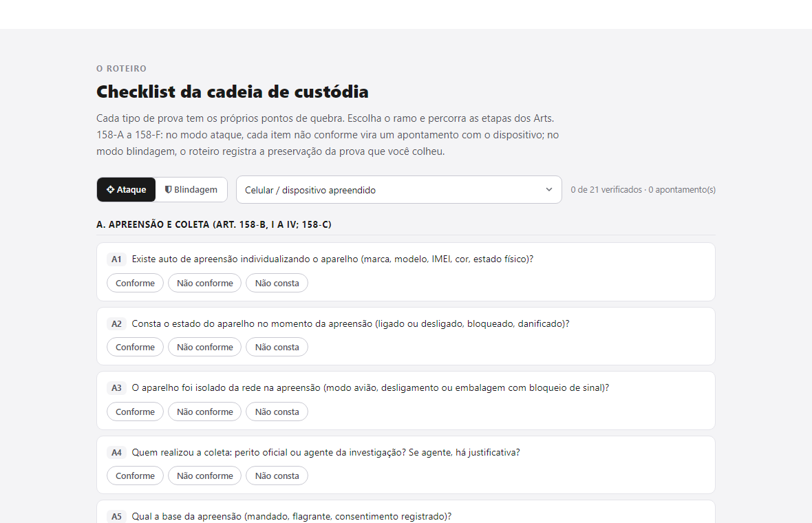Switch to Blindagem mode
Screen dimensions: 812x523
click(x=191, y=189)
